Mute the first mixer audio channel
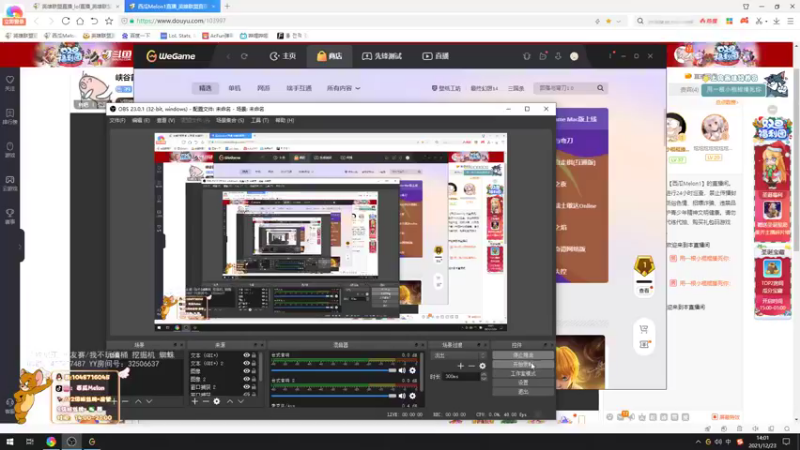 pos(402,370)
